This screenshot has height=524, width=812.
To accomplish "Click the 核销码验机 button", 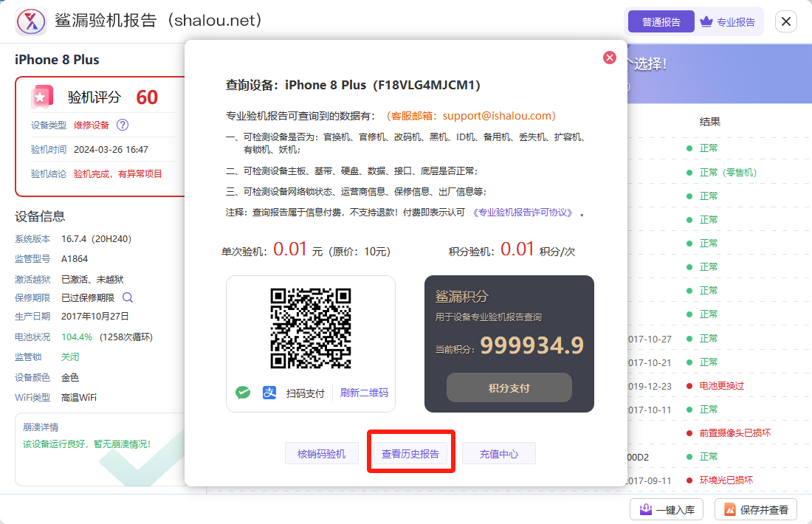I will [x=322, y=454].
